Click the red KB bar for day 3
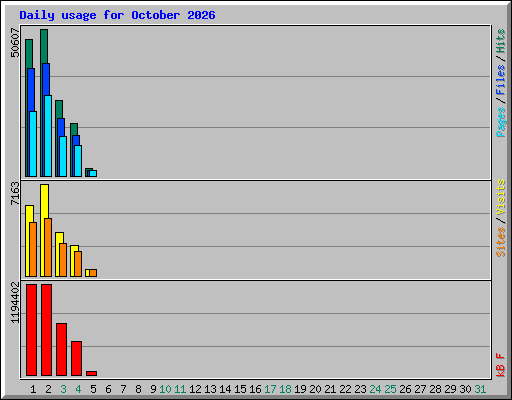This screenshot has height=400, width=512. [x=61, y=349]
